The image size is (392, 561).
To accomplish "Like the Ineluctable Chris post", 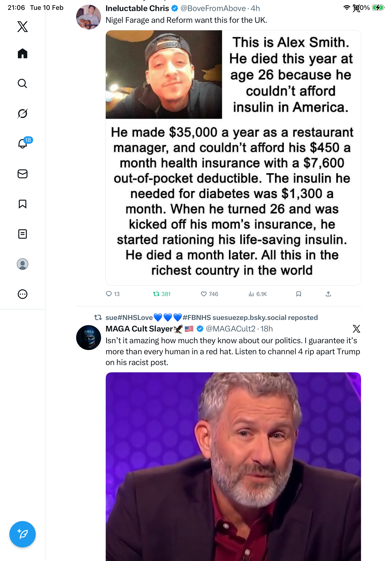I will (203, 294).
